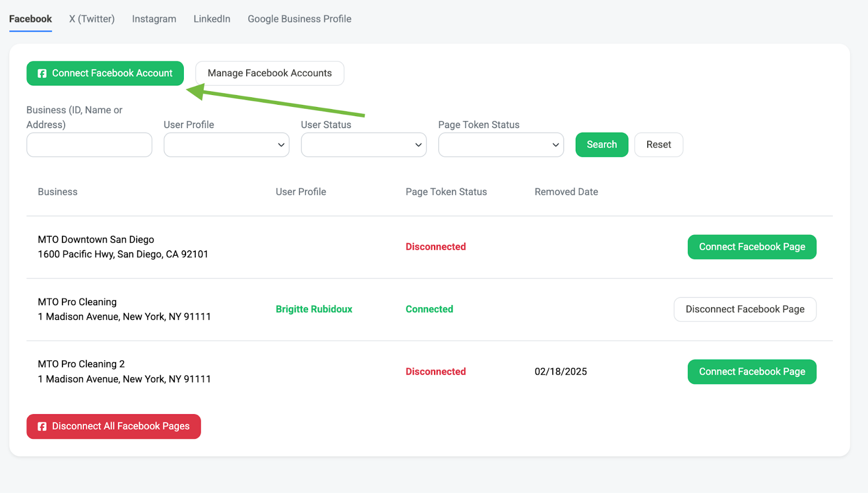The height and width of the screenshot is (493, 868).
Task: Connect Facebook Page for MTO Downtown San Diego
Action: [x=752, y=247]
